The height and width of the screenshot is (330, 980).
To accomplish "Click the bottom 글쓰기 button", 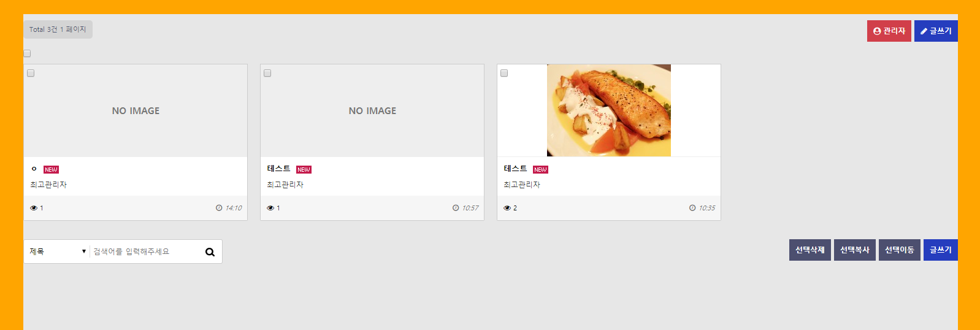I will (x=941, y=250).
